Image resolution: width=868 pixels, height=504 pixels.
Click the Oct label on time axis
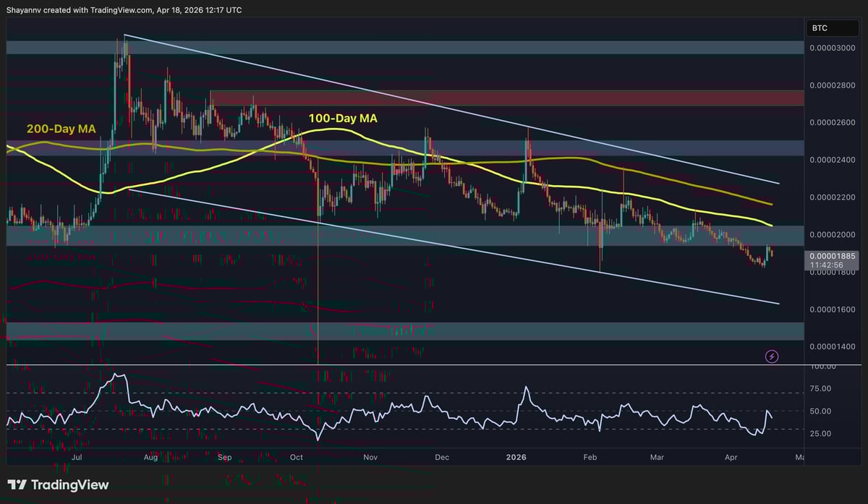coord(297,458)
